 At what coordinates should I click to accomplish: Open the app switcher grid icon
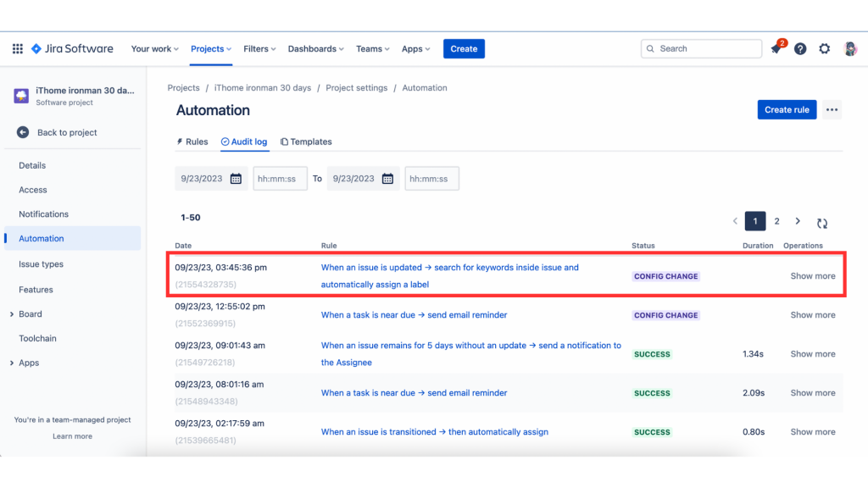pos(18,48)
